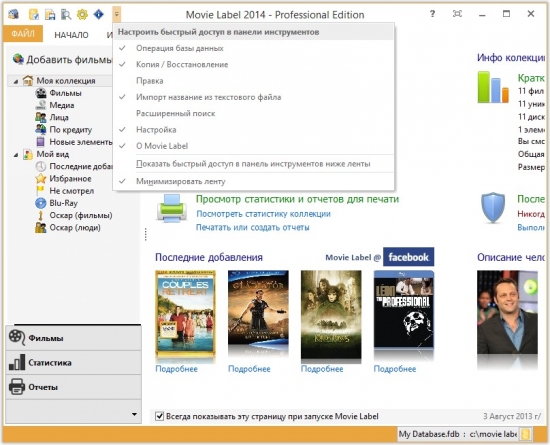Click the yellow database icon in status bar
550x445 pixels.
tap(525, 434)
